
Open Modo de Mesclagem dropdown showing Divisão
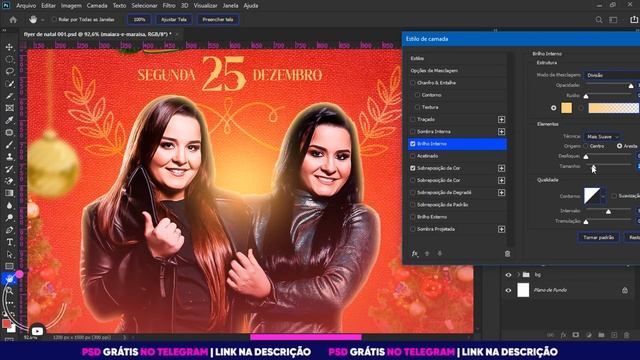[611, 75]
